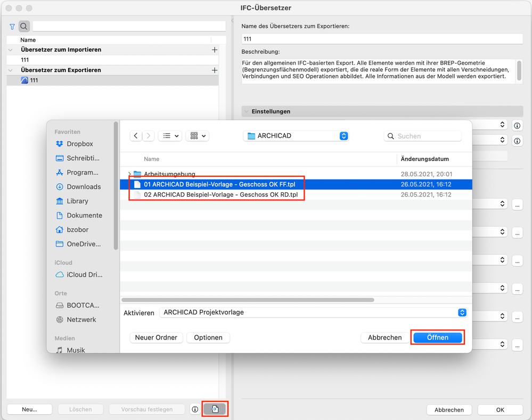Go forward in file dialog

148,136
